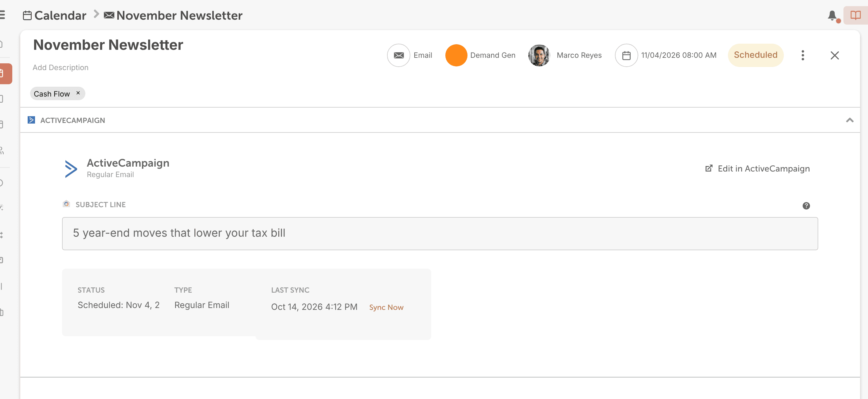Click the Cash Flow tag text
This screenshot has height=399, width=868.
click(52, 94)
